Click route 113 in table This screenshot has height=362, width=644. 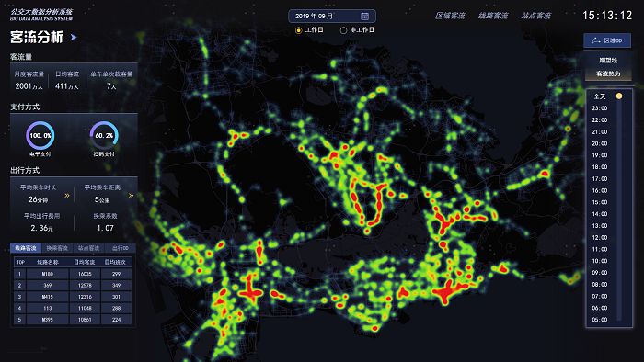(x=48, y=309)
